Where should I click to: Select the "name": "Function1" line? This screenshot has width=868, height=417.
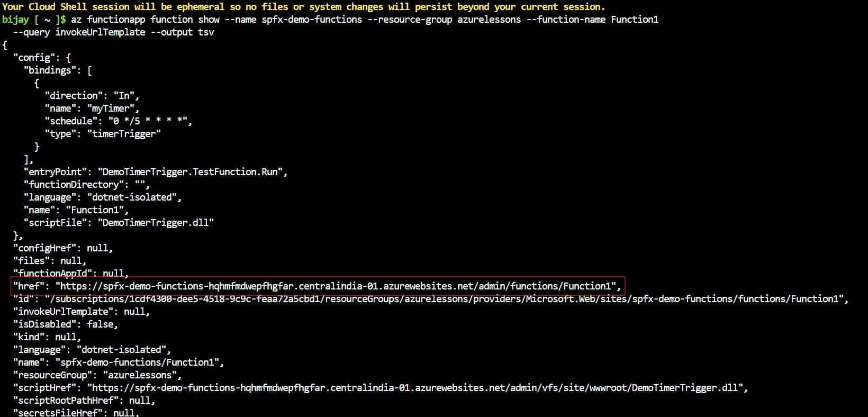click(x=76, y=210)
